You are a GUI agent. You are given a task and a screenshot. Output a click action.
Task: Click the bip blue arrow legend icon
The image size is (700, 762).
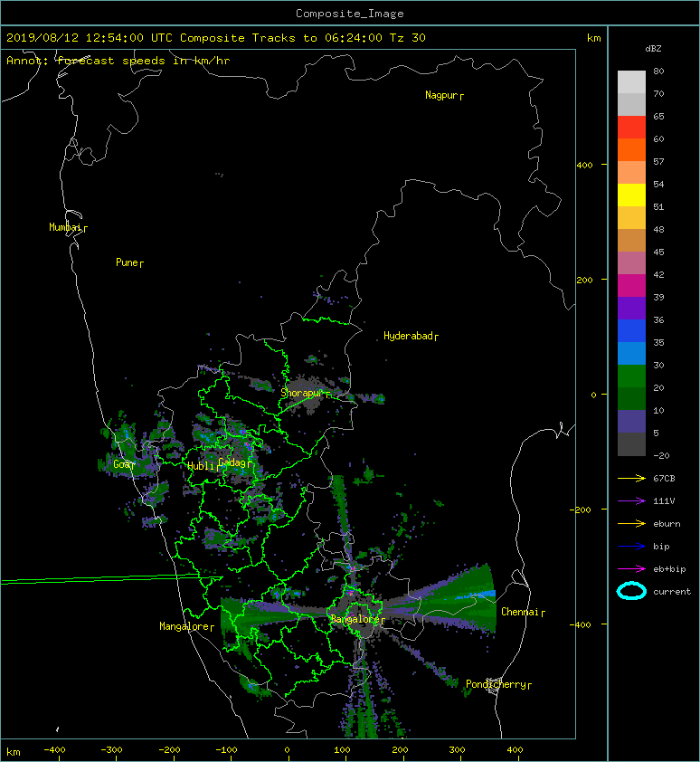click(x=631, y=547)
